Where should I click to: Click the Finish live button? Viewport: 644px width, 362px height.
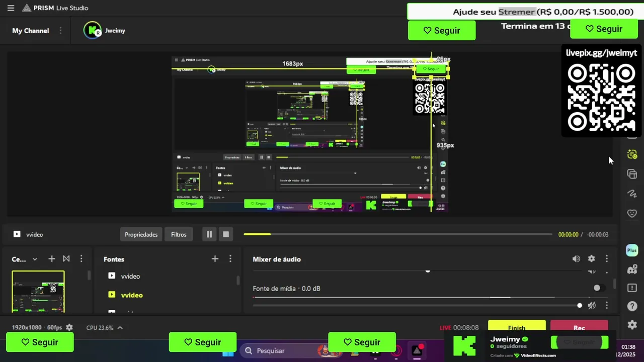coord(517,326)
